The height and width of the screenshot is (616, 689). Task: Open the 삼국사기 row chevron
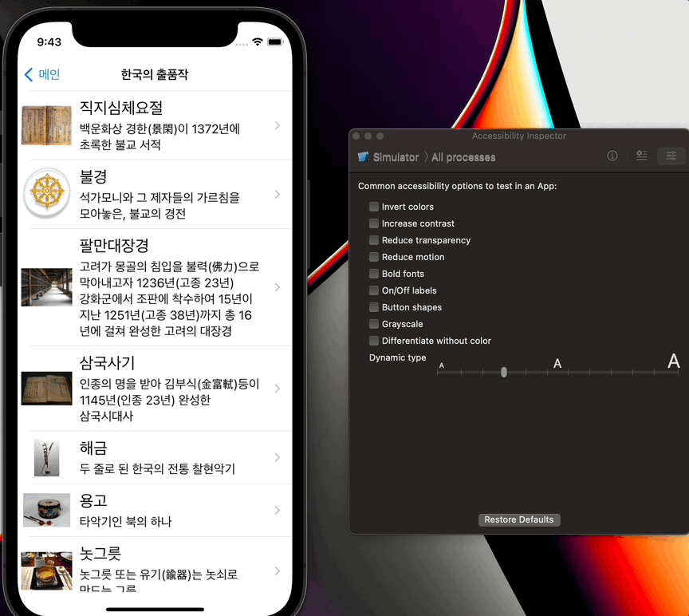point(278,389)
